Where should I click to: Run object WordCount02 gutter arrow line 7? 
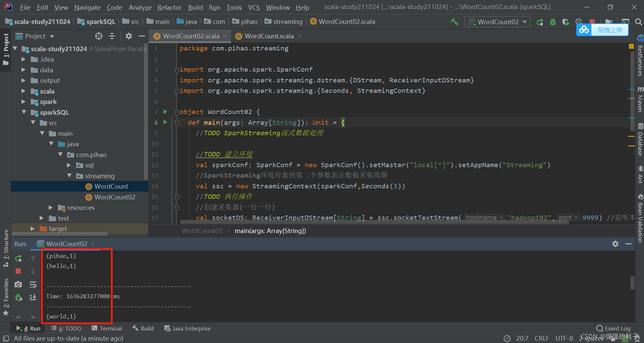[165, 112]
